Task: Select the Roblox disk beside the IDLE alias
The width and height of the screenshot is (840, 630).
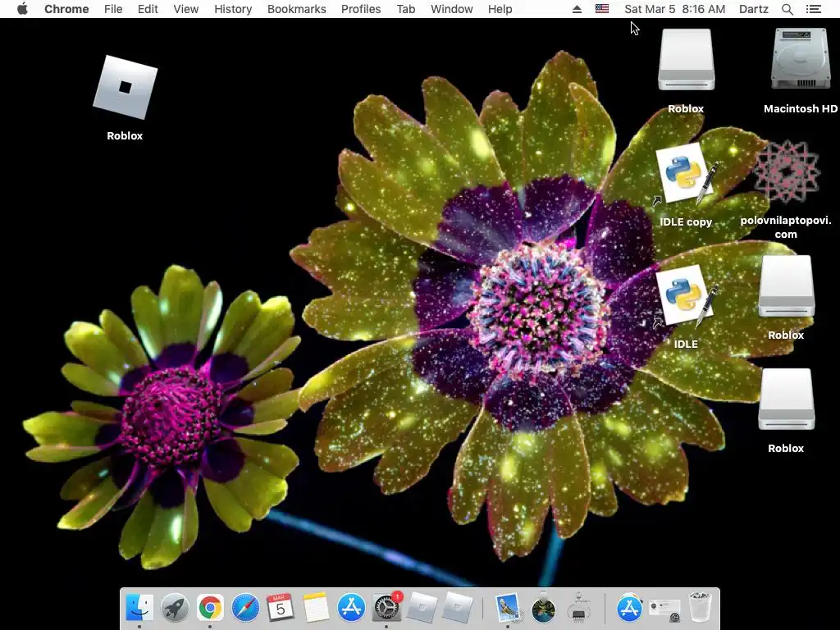Action: tap(786, 286)
